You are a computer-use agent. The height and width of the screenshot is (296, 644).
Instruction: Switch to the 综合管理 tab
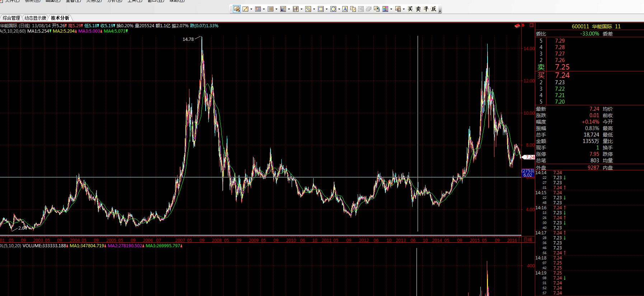tap(11, 18)
